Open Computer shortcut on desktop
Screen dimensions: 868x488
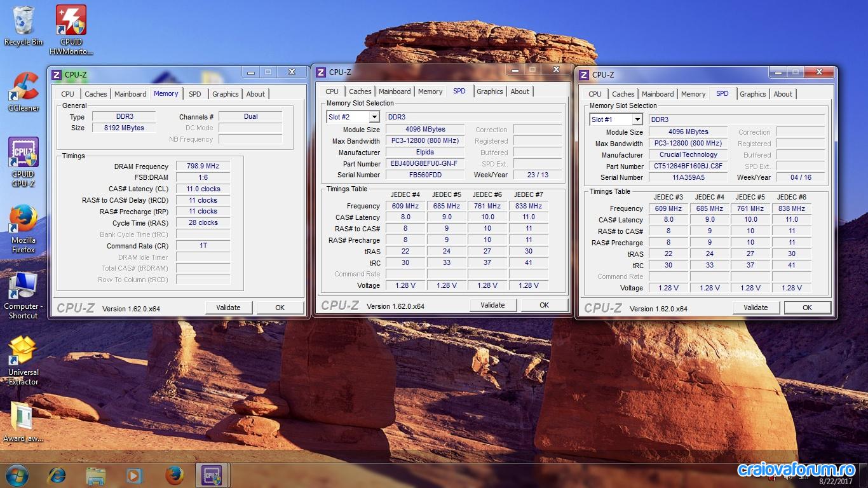[24, 295]
